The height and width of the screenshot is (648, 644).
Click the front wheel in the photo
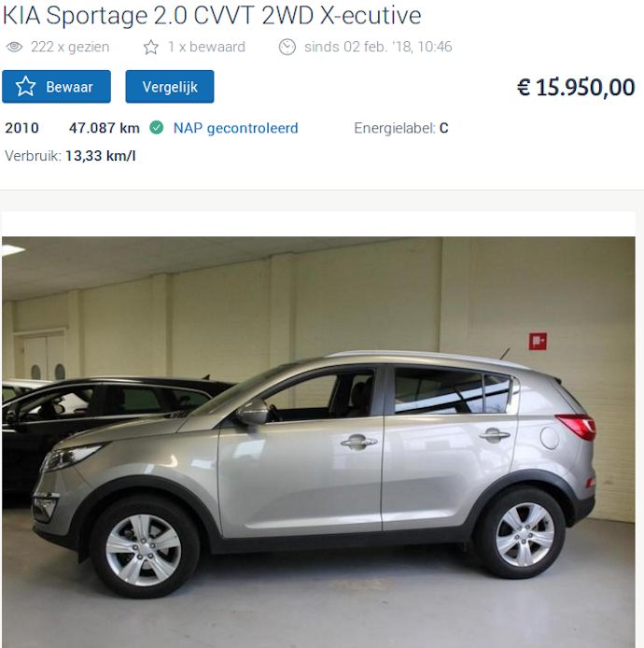click(144, 550)
